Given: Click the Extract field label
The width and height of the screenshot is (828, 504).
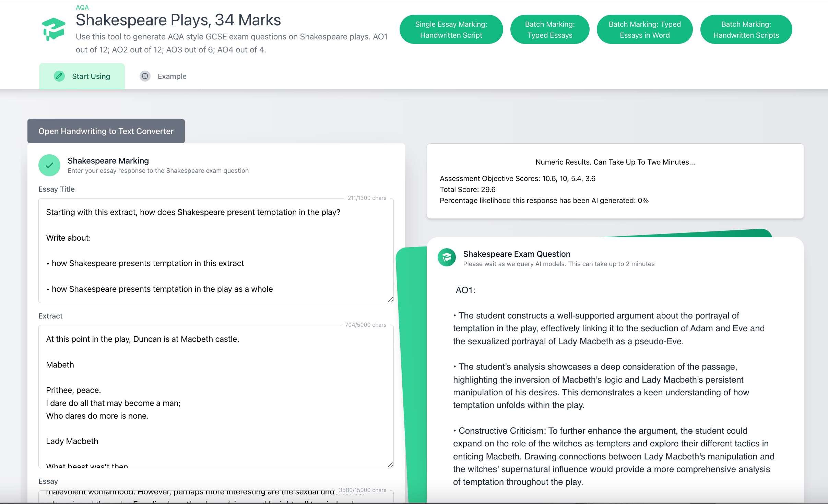Looking at the screenshot, I should tap(50, 316).
